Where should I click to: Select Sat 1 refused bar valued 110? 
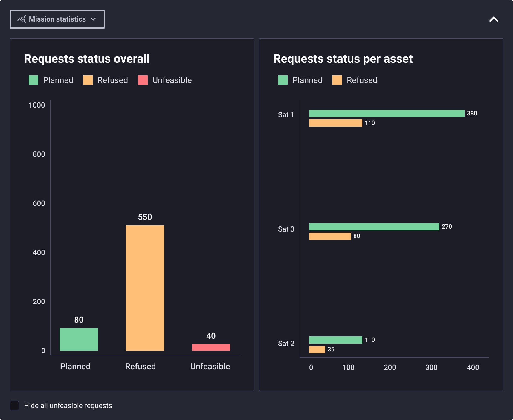(x=336, y=123)
